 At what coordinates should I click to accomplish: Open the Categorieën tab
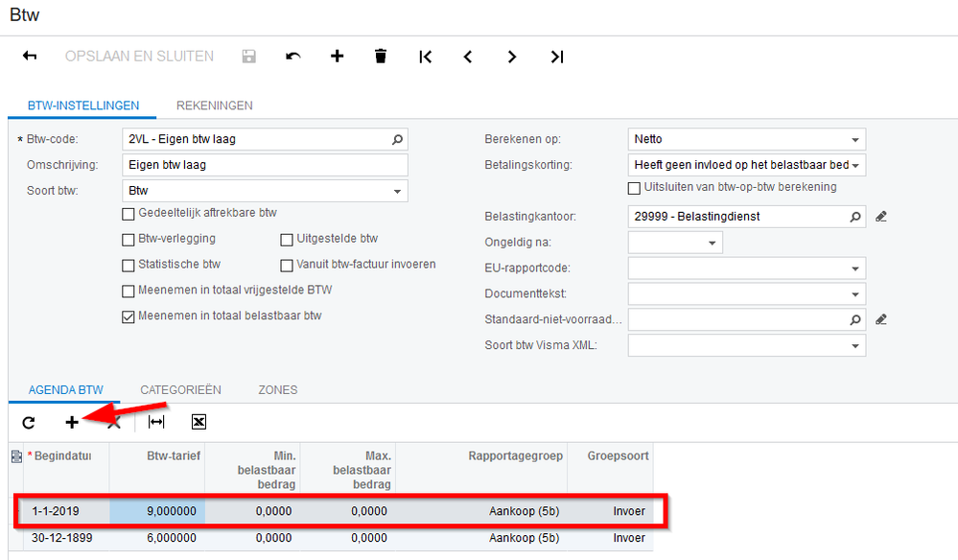coord(180,390)
